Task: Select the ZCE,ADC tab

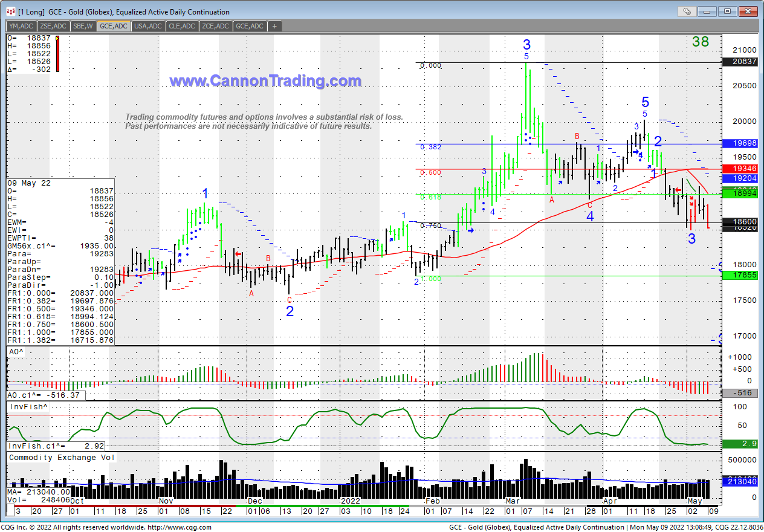Action: pos(216,26)
